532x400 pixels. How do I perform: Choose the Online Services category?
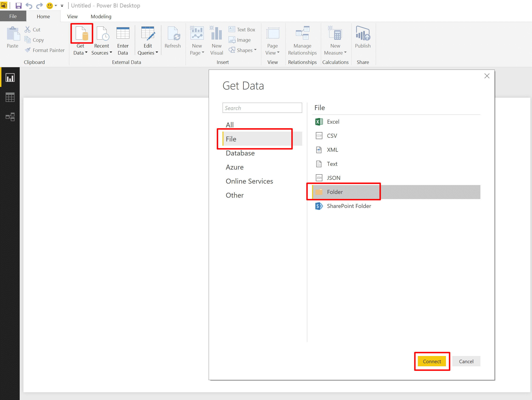249,181
